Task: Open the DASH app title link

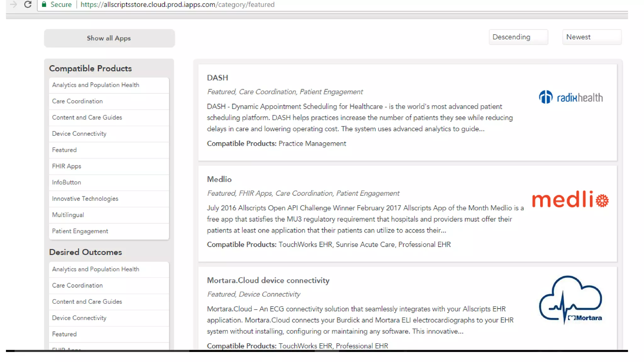Action: (x=217, y=78)
